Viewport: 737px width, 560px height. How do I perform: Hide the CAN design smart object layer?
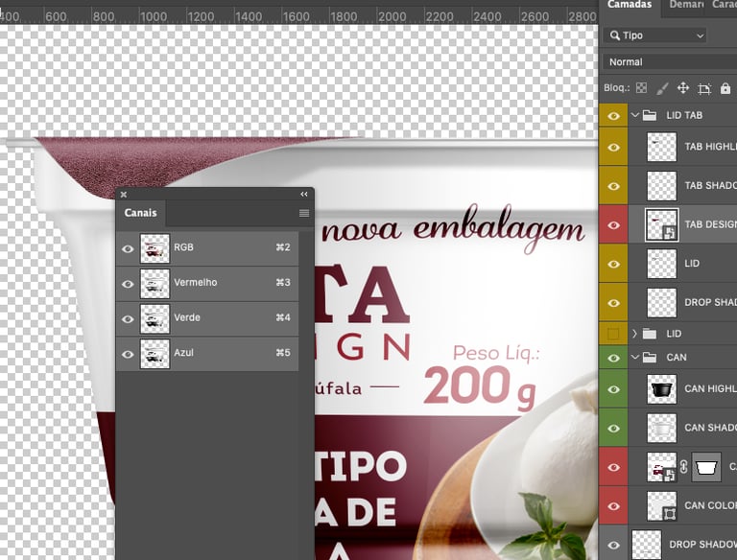tap(613, 467)
